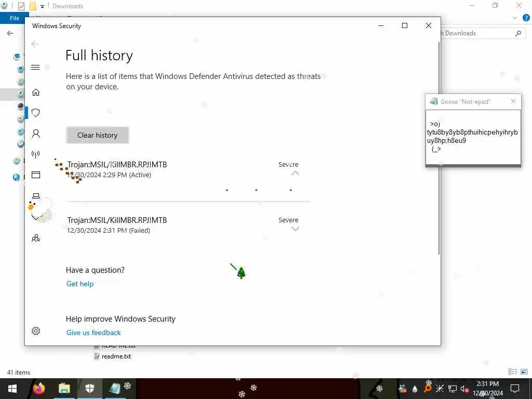Open Firewall & network protection antenna icon
Image resolution: width=532 pixels, height=399 pixels.
36,154
